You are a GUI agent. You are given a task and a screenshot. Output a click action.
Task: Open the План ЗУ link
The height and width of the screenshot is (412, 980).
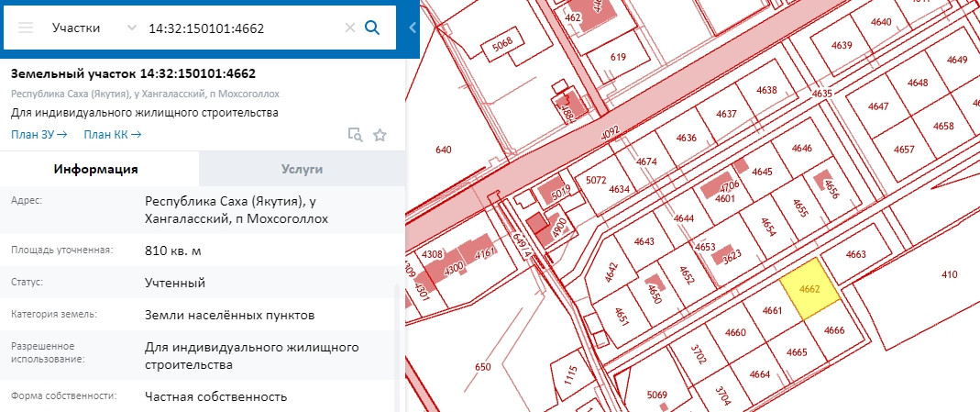39,134
